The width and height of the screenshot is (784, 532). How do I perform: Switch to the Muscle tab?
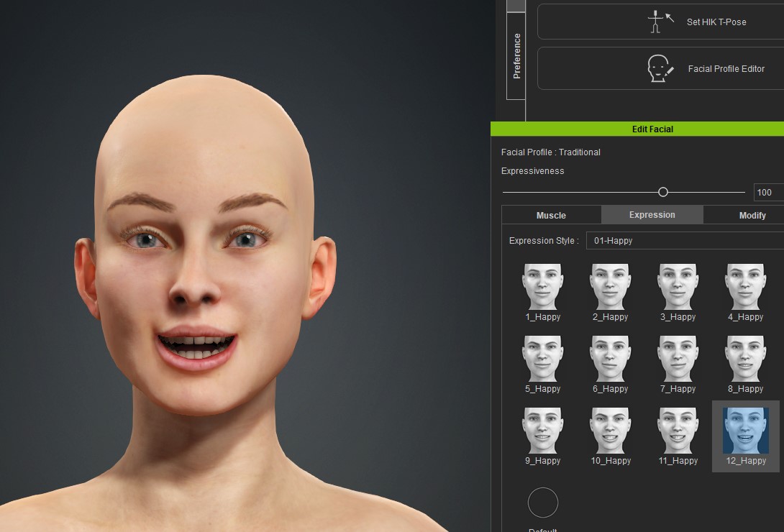pyautogui.click(x=551, y=215)
